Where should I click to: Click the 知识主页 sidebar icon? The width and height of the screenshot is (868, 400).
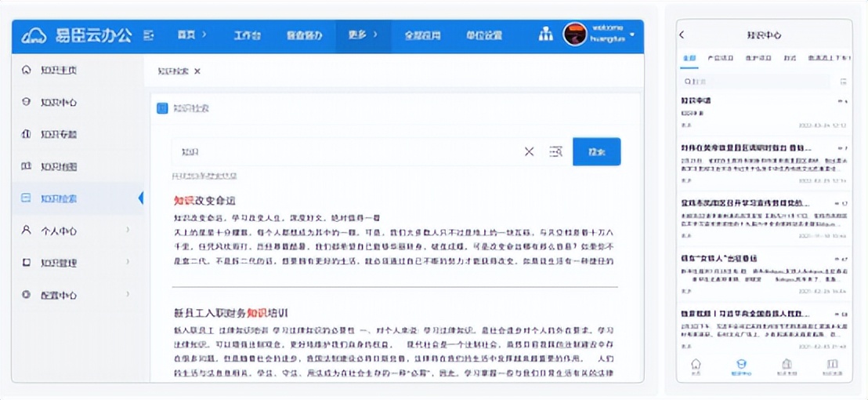(26, 71)
